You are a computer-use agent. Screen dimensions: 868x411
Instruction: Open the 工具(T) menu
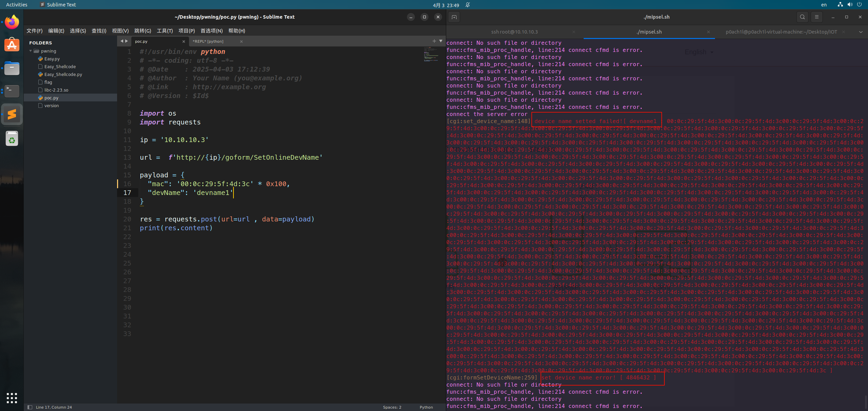point(165,31)
